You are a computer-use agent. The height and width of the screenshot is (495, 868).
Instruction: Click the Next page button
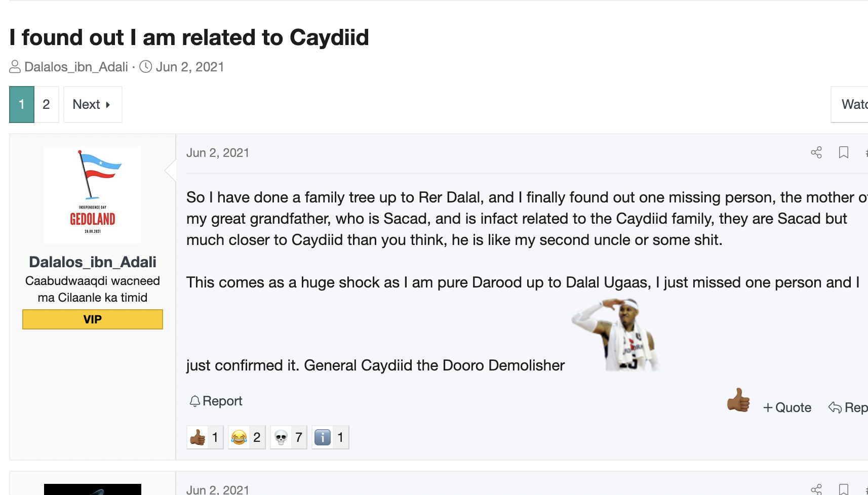pos(92,105)
